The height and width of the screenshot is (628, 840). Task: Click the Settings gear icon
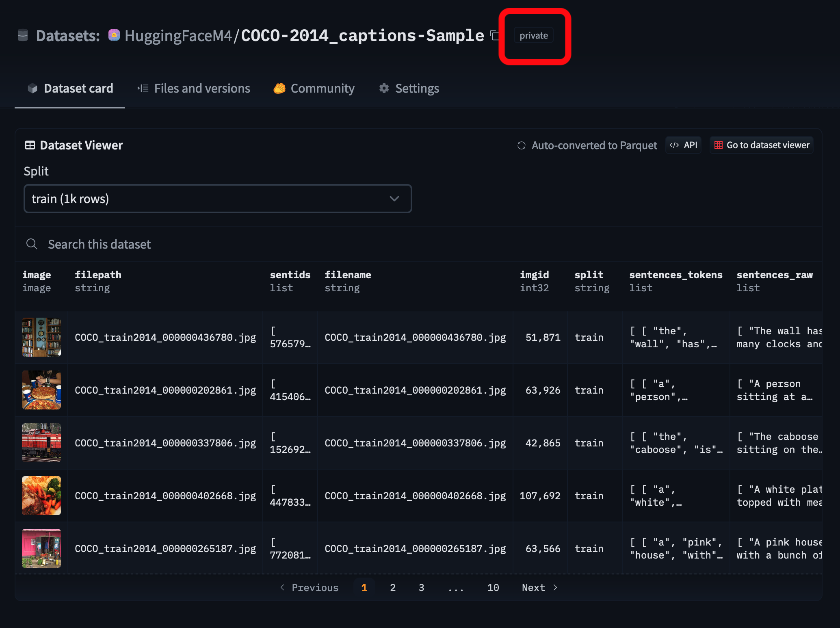coord(384,88)
